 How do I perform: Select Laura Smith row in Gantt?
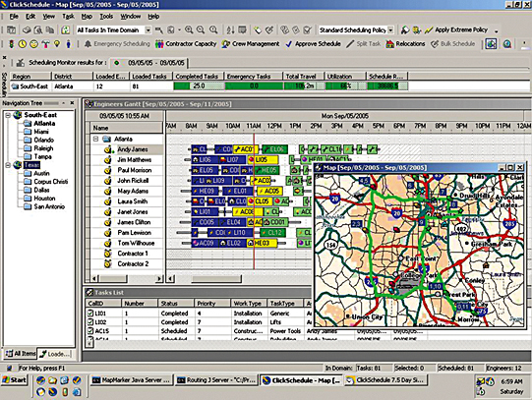[133, 201]
